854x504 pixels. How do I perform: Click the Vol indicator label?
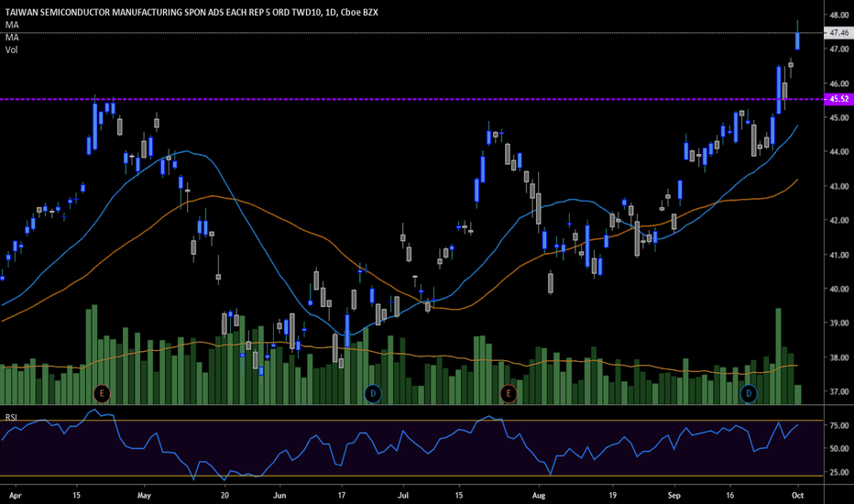11,49
